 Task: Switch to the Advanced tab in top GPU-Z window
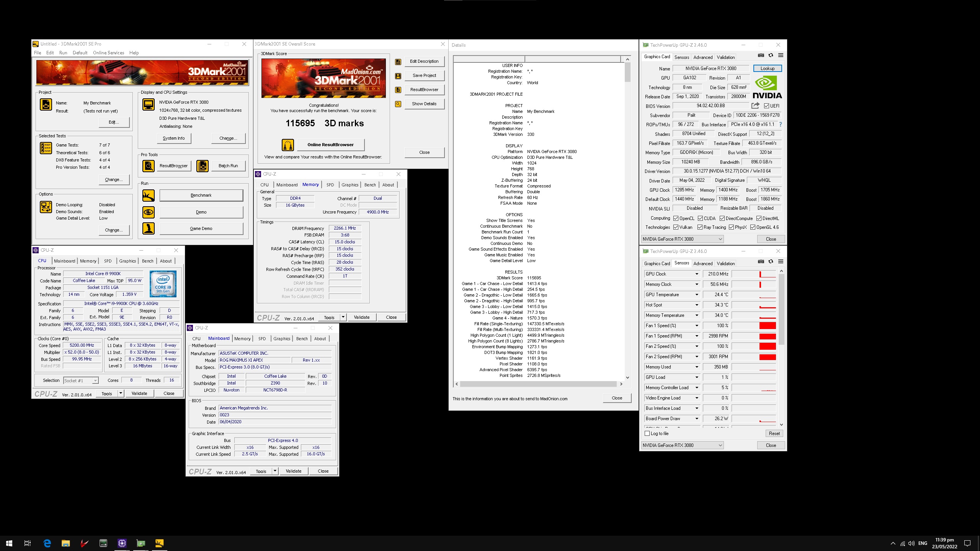703,57
